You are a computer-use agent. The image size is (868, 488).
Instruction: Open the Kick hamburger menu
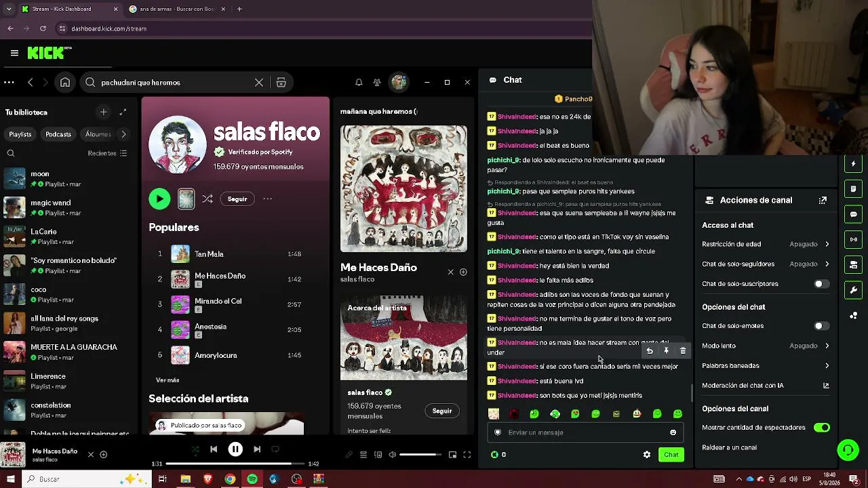coord(14,53)
